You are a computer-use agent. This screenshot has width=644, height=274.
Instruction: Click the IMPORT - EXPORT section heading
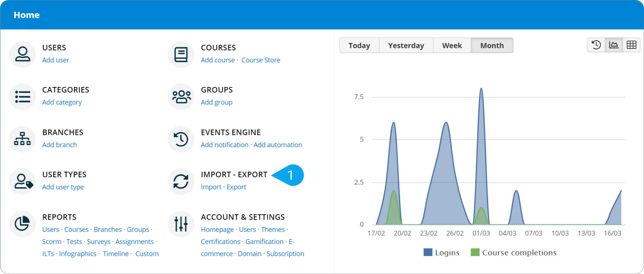234,175
